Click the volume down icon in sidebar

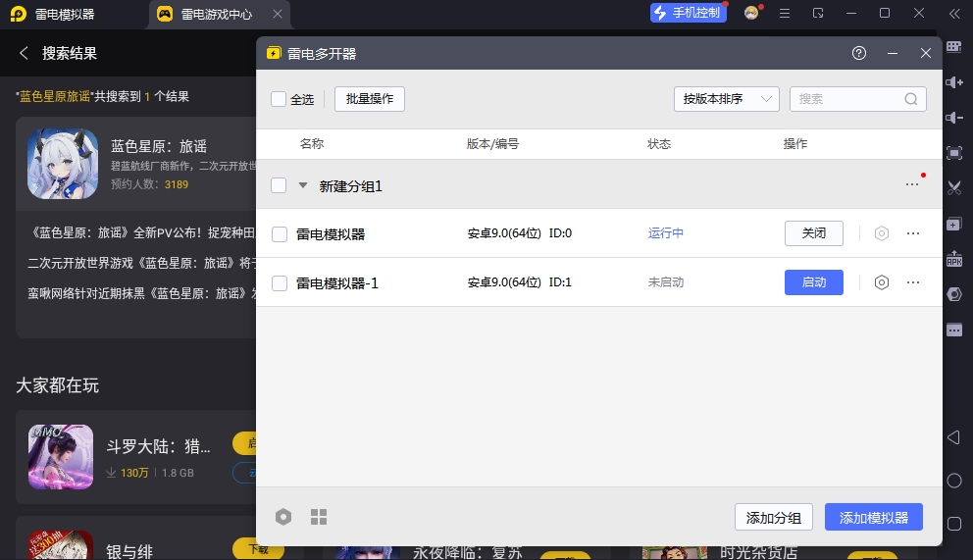click(x=954, y=118)
